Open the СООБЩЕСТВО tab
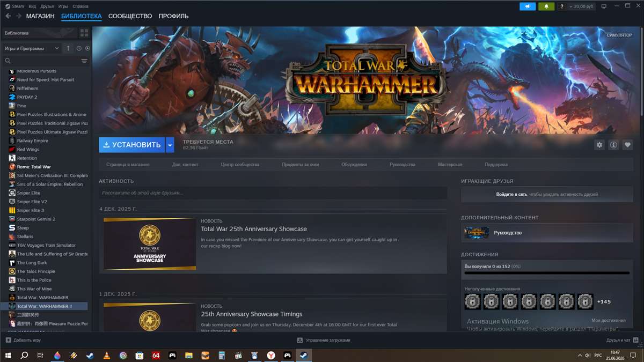Screen dimensions: 644x362 pyautogui.click(x=130, y=16)
